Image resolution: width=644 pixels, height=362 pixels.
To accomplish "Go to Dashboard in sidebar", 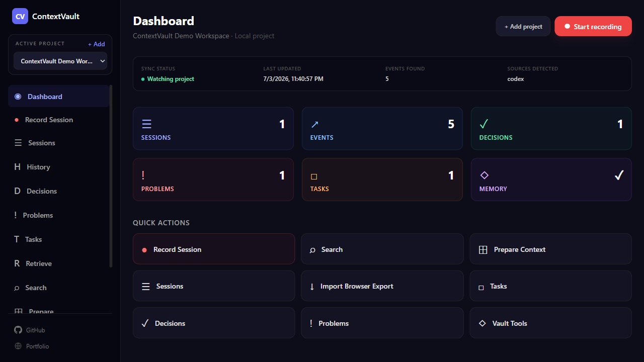I will click(59, 97).
